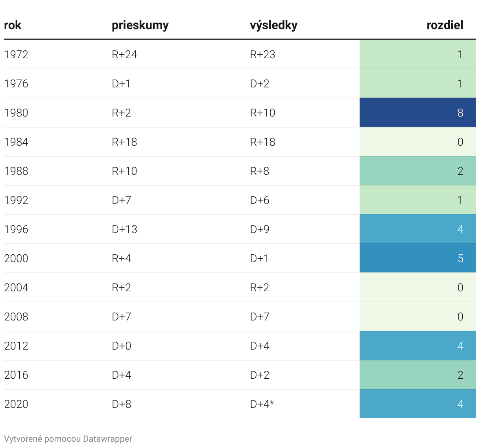The height and width of the screenshot is (448, 480).
Task: Click the D+4* result for 2020
Action: pos(262,404)
